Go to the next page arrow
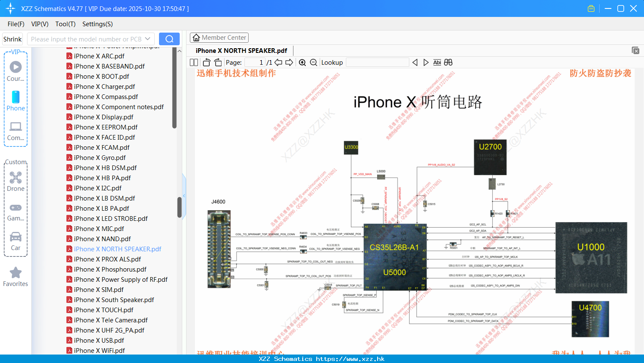644x363 pixels. coord(289,62)
